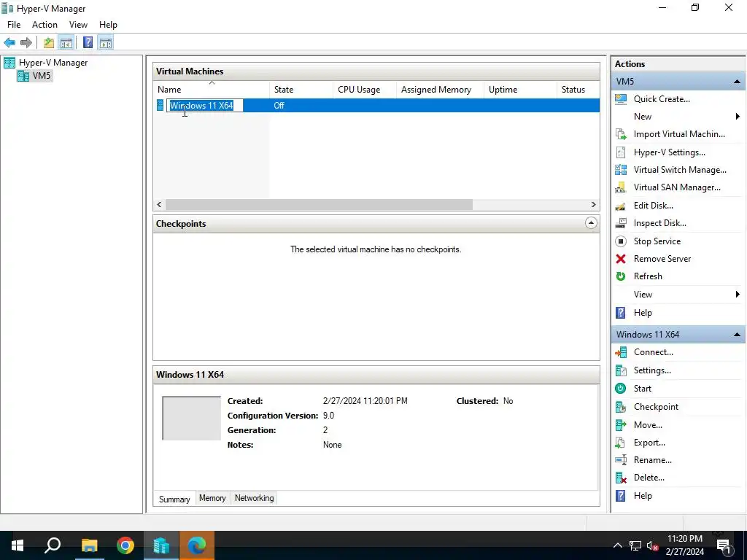Open the Help menu
Viewport: 747px width, 560px height.
coord(108,25)
